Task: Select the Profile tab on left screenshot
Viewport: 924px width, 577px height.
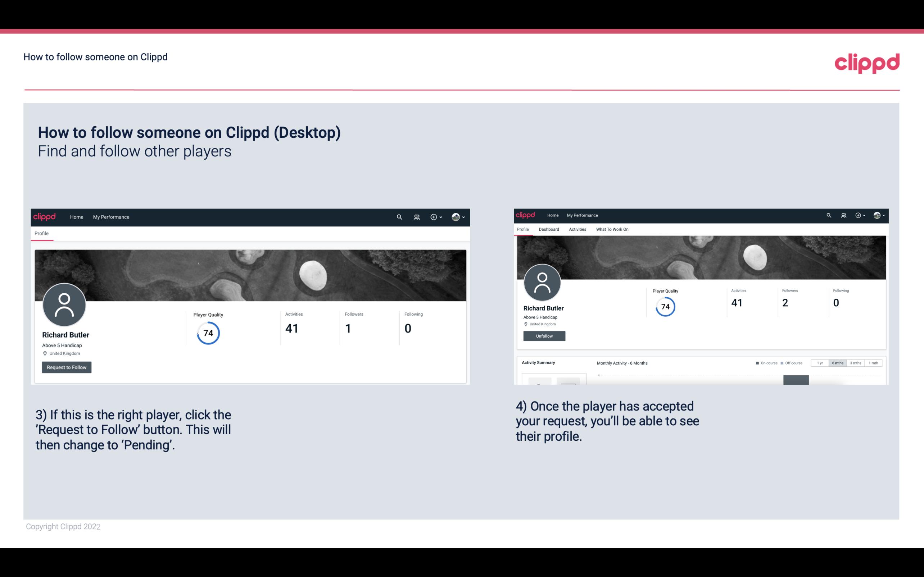Action: [x=41, y=233]
